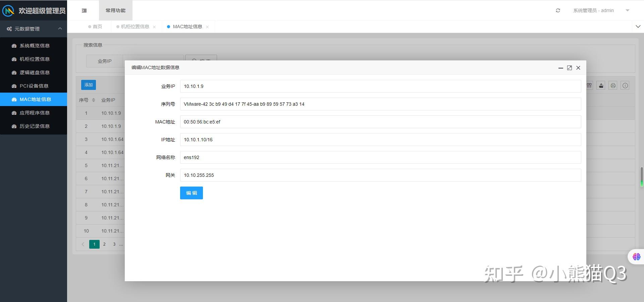This screenshot has width=644, height=302.
Task: Click the 编辑 submit button
Action: [x=192, y=193]
